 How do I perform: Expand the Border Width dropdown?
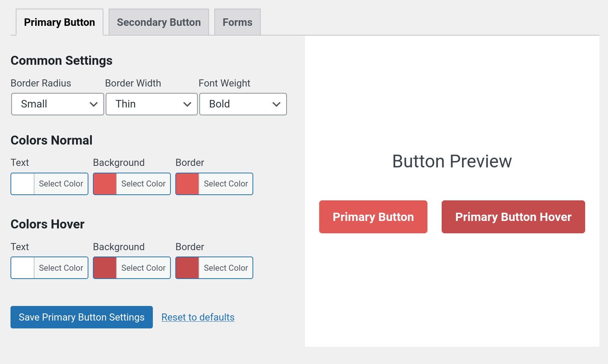(x=151, y=104)
